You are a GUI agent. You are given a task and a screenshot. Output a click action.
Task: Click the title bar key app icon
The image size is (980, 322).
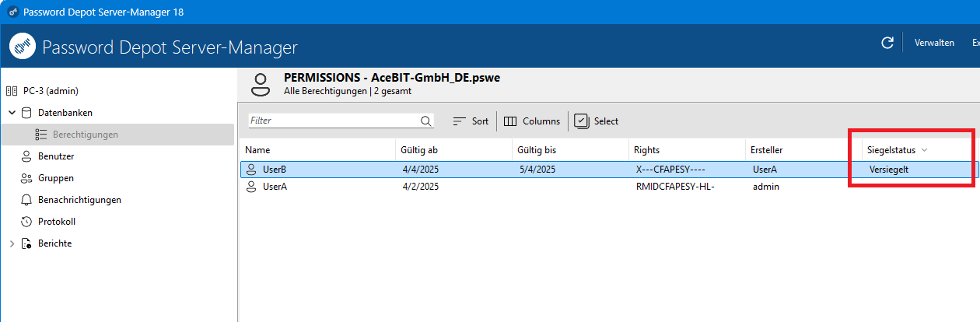point(12,12)
